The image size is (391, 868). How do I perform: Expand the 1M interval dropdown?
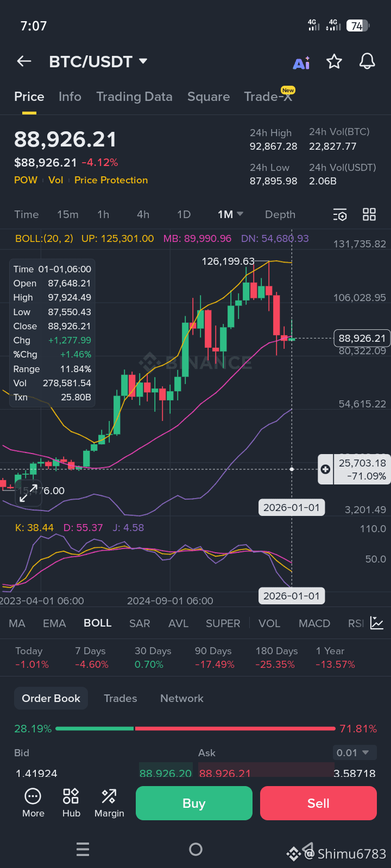coord(230,214)
